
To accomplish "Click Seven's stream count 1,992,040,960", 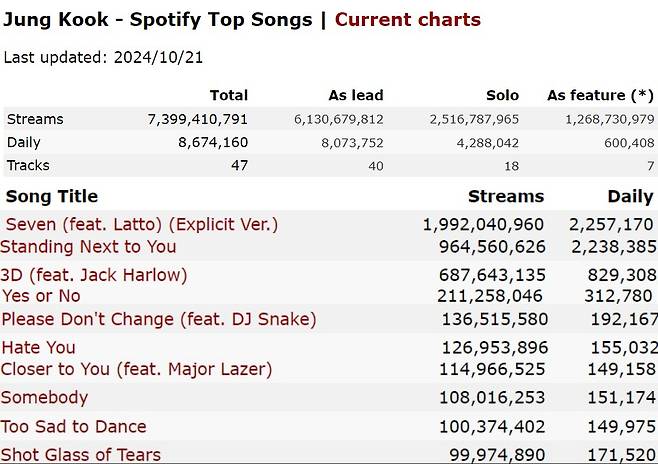I will click(483, 224).
